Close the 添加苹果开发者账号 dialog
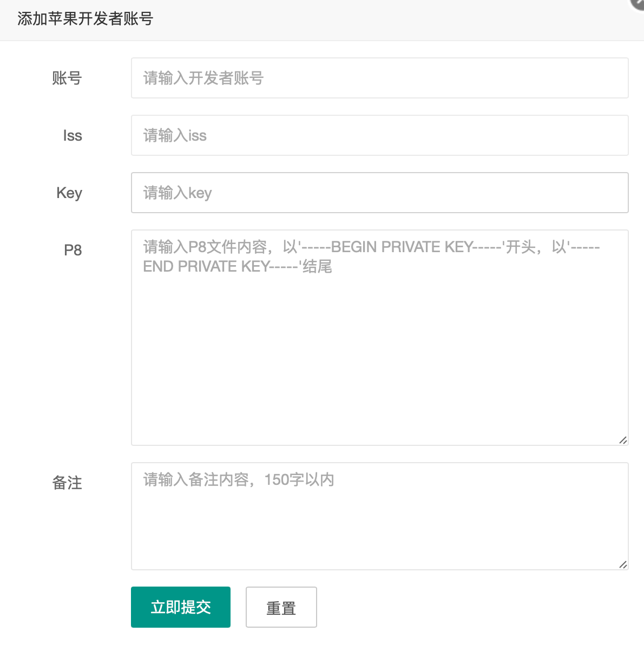The image size is (644, 658). [639, 3]
